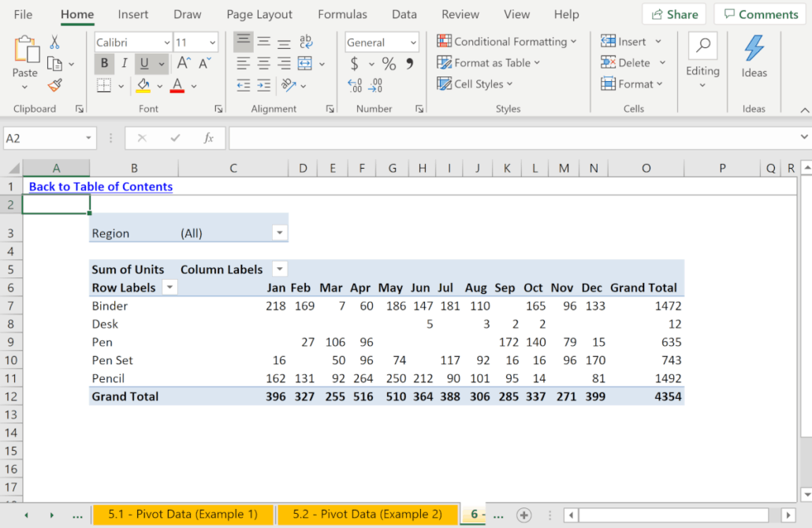This screenshot has height=528, width=812.
Task: Follow the Back to Table of Contents link
Action: click(x=101, y=187)
